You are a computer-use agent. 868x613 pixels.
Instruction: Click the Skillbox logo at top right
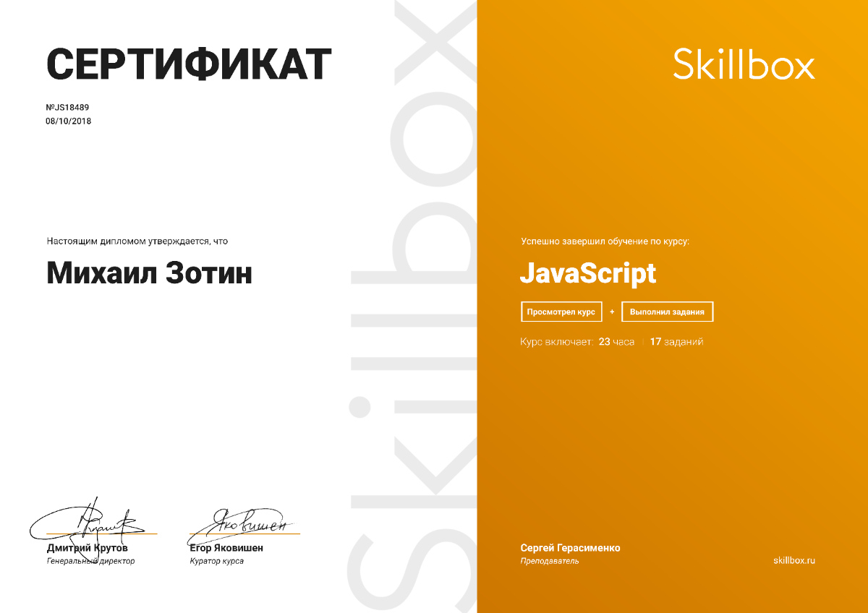click(744, 64)
